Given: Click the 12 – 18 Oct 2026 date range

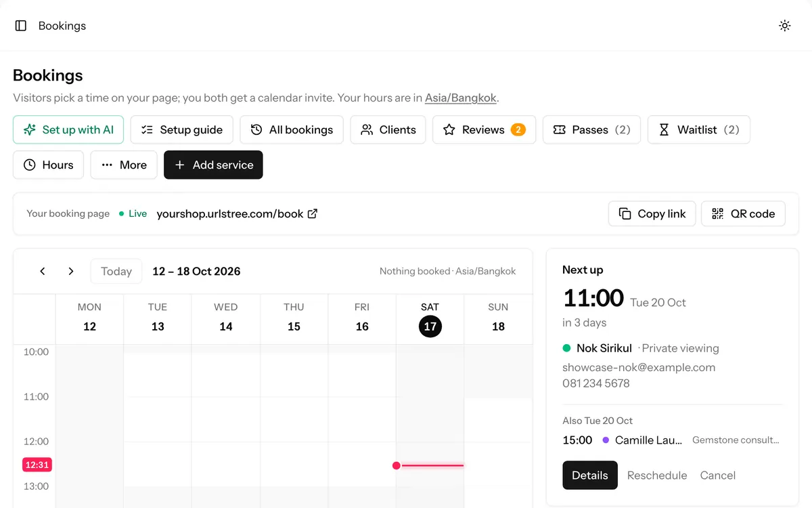Looking at the screenshot, I should point(196,271).
